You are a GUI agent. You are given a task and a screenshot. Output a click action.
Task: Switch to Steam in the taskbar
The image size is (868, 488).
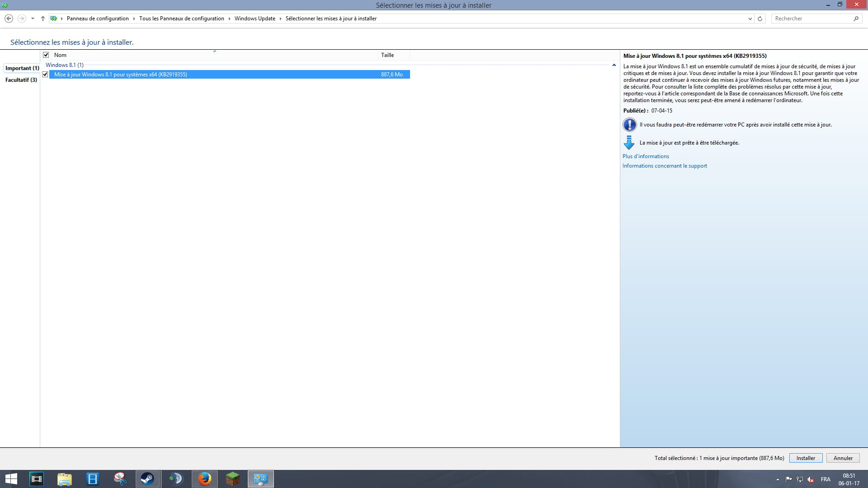(148, 479)
